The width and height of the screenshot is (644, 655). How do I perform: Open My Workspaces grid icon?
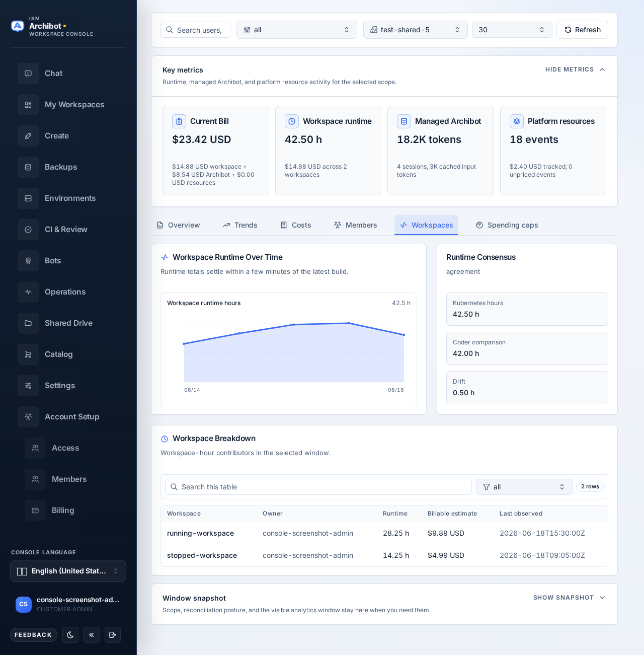pos(28,105)
